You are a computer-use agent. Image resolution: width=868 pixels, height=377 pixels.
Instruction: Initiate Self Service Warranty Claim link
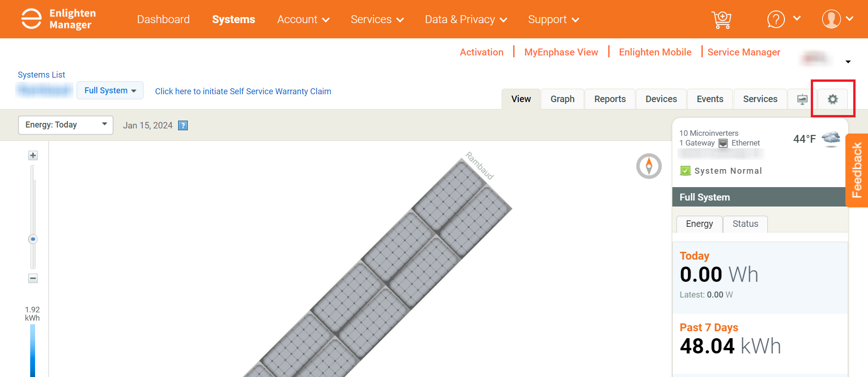coord(243,91)
